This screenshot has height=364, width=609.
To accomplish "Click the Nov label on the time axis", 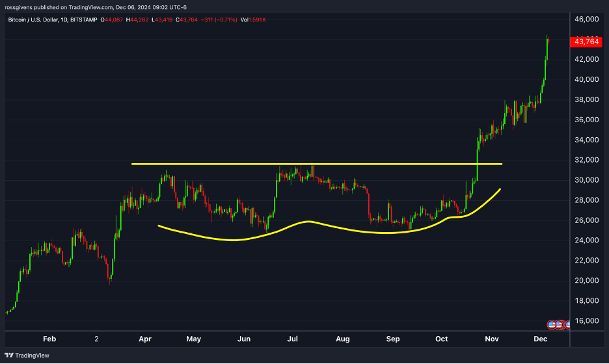I will click(x=492, y=339).
